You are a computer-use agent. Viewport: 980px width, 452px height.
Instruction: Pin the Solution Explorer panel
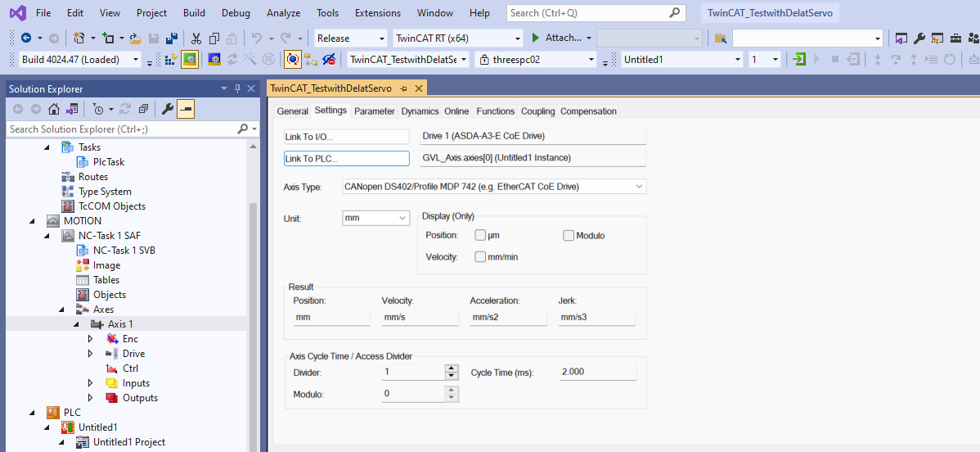click(237, 89)
